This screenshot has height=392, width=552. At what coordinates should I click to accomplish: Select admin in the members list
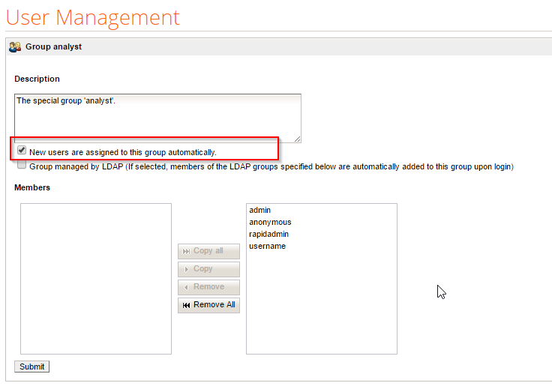[260, 210]
